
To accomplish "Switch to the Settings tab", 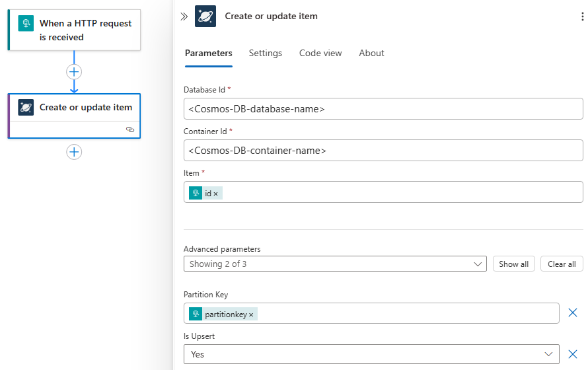I will [266, 53].
